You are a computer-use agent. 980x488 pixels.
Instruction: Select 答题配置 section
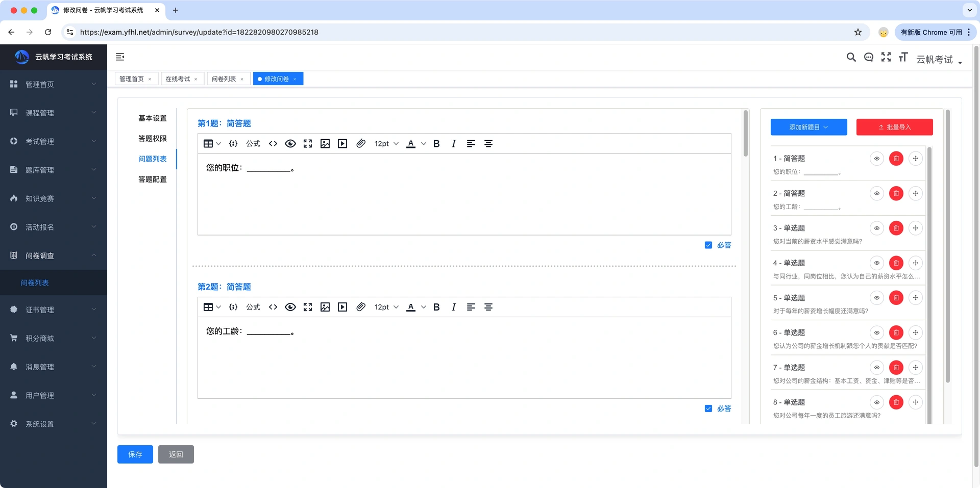click(153, 179)
